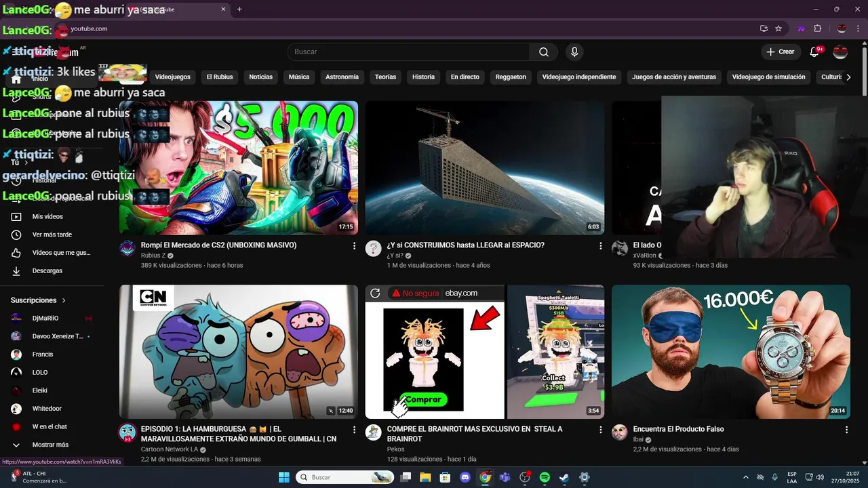
Task: Open Chrome profile avatar in toolbar
Action: click(842, 28)
